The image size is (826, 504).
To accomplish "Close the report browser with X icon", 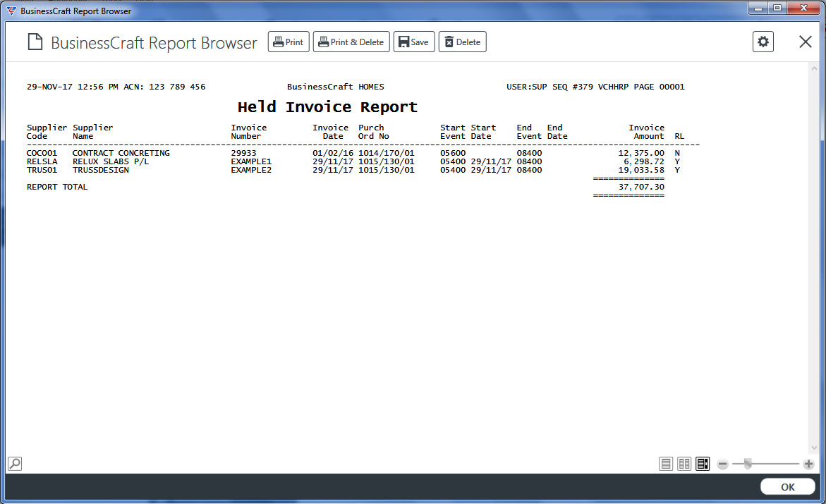I will point(806,42).
